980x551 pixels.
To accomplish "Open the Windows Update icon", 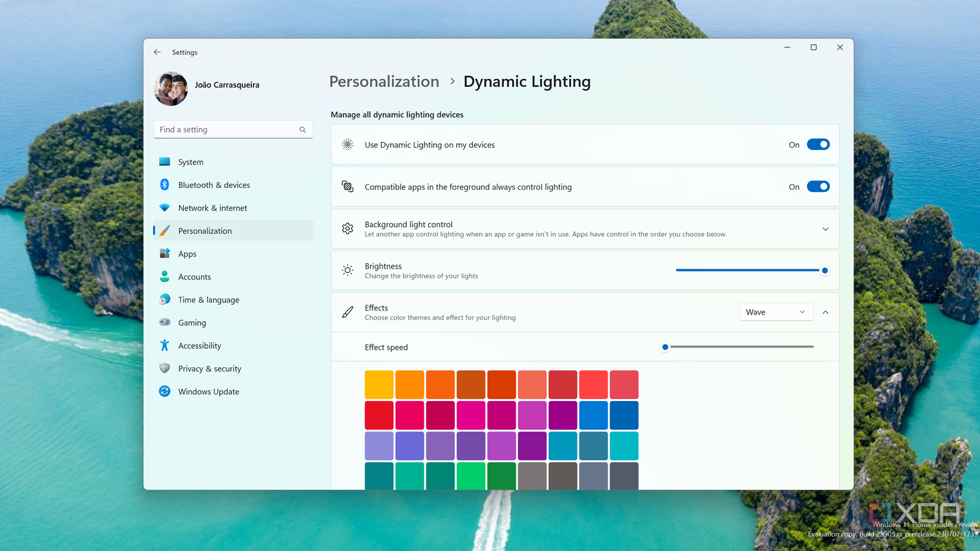I will [164, 391].
